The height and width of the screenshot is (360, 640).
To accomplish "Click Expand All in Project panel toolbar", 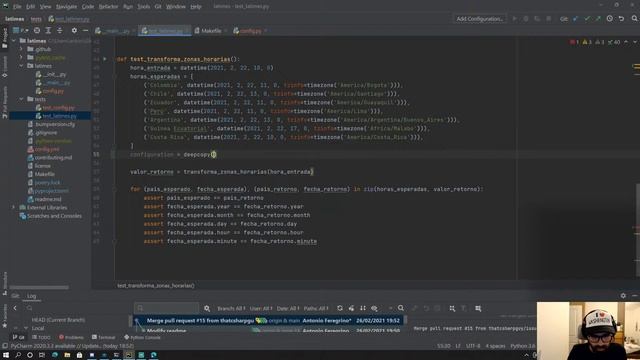I will pos(48,31).
